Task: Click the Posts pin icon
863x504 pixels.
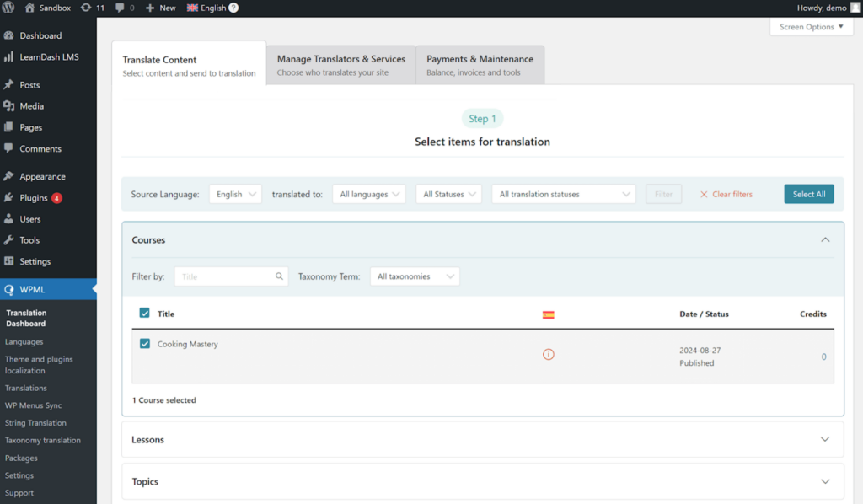Action: (8, 85)
